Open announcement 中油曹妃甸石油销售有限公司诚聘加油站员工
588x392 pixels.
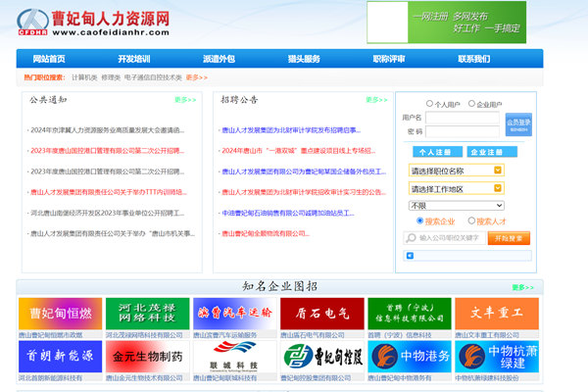click(x=288, y=213)
